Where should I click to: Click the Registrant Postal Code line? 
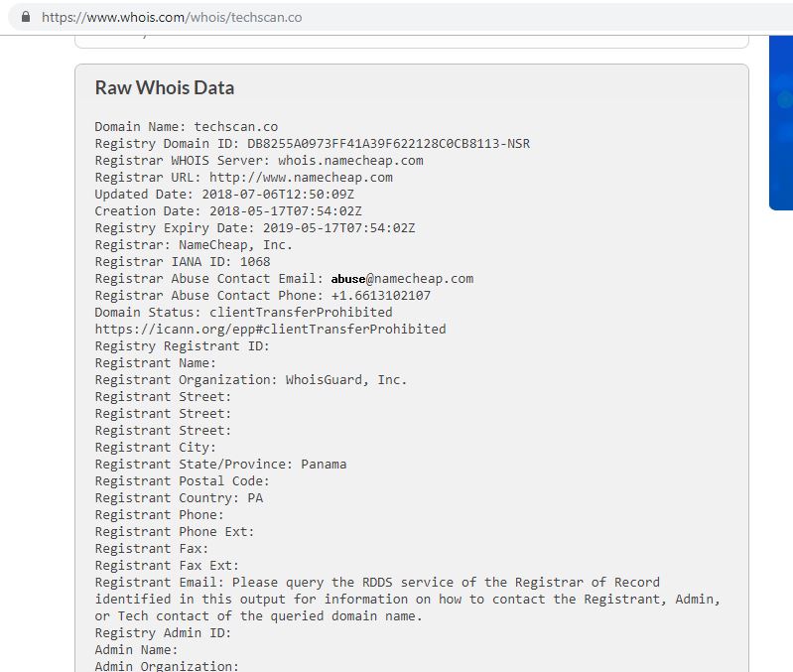pos(182,480)
